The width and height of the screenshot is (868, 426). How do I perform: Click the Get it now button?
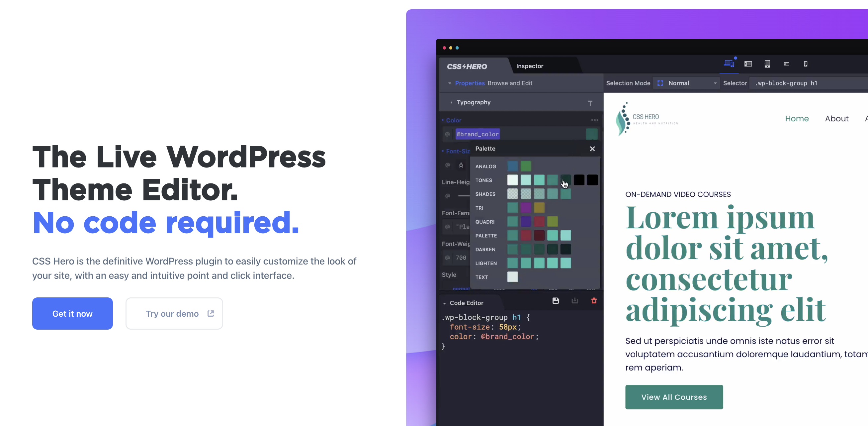click(x=72, y=314)
